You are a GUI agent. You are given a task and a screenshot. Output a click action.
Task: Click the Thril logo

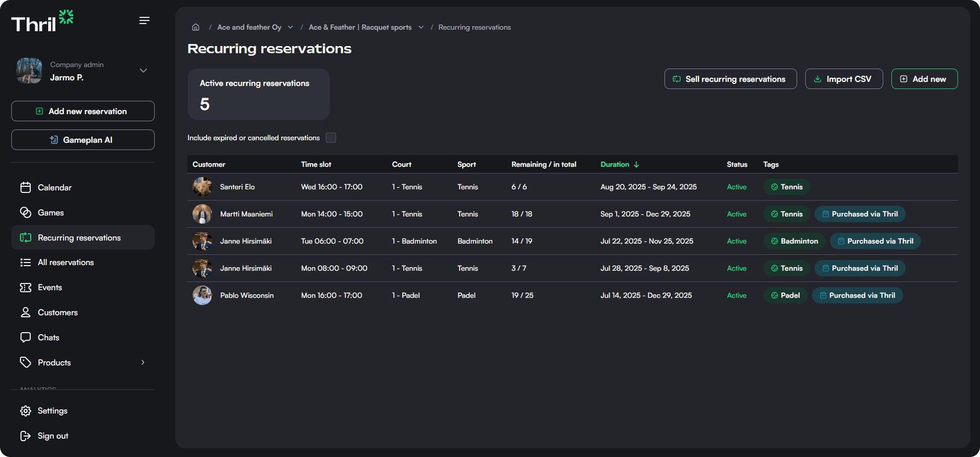tap(42, 21)
